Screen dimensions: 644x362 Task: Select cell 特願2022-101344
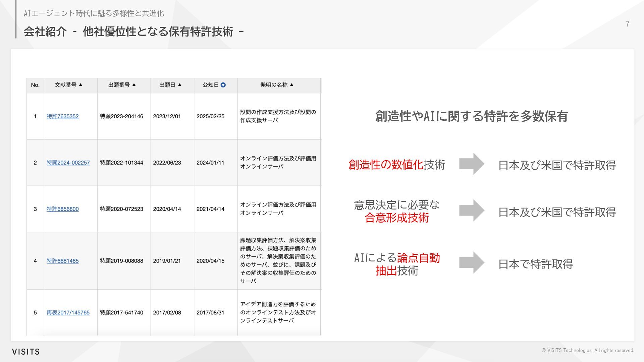(121, 163)
